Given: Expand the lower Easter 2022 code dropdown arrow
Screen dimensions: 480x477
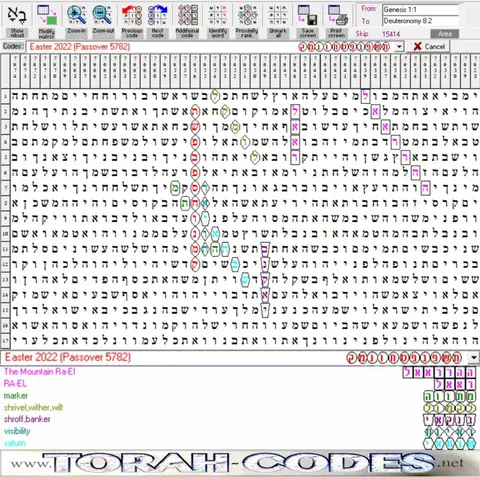Looking at the screenshot, I should (x=473, y=358).
